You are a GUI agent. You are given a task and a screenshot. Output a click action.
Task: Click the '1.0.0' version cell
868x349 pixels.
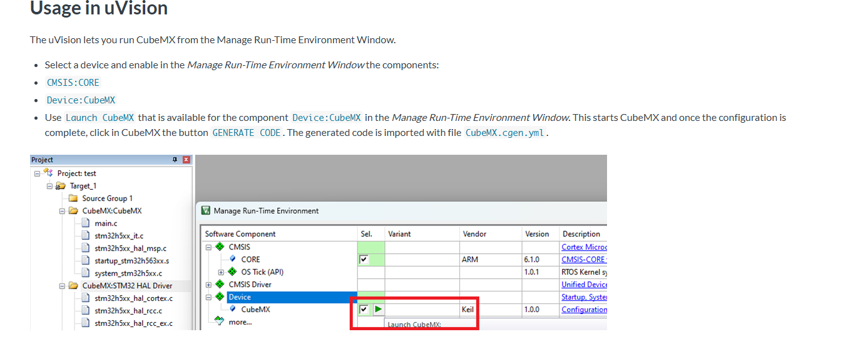(x=541, y=310)
